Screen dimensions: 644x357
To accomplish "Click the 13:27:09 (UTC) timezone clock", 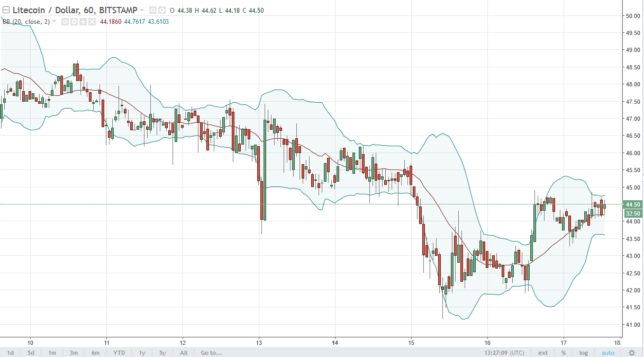I will pos(504,353).
